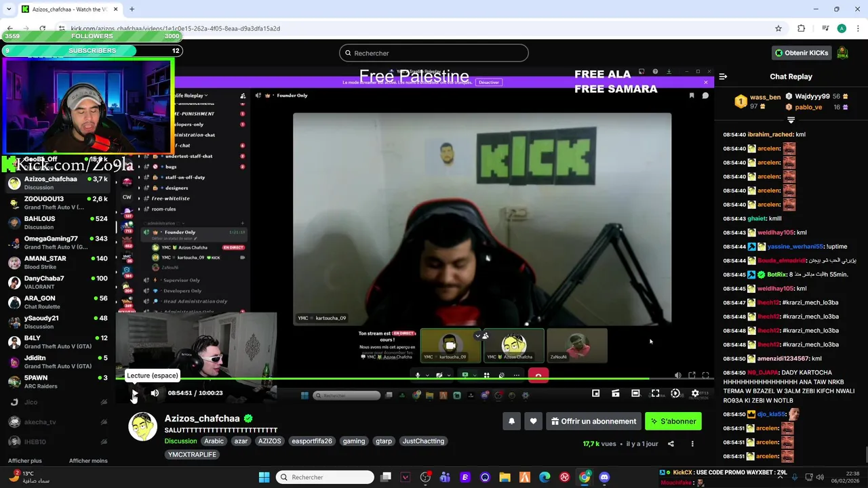
Task: Open Windows Start menu
Action: (264, 477)
